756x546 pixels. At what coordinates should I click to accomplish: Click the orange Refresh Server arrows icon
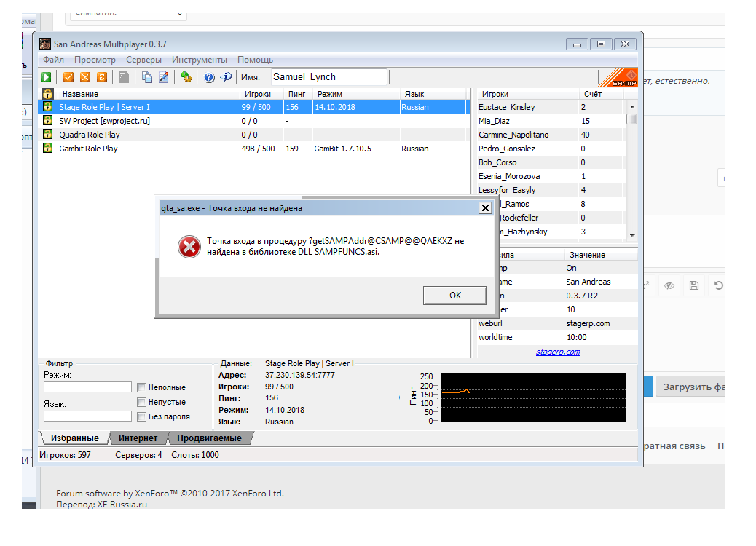pos(102,77)
